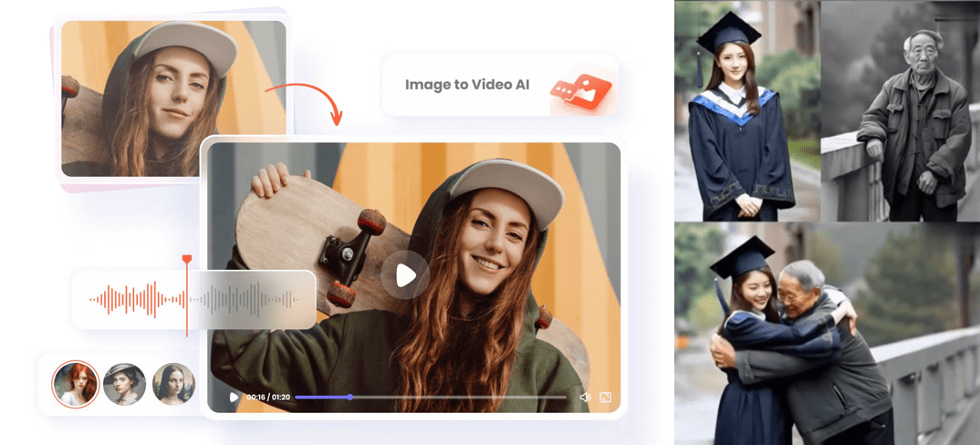Select the black-and-white elderly man photo
The height and width of the screenshot is (445, 980).
899,109
